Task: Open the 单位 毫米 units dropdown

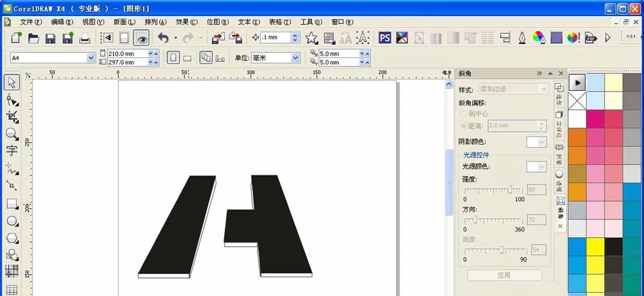Action: pyautogui.click(x=275, y=58)
